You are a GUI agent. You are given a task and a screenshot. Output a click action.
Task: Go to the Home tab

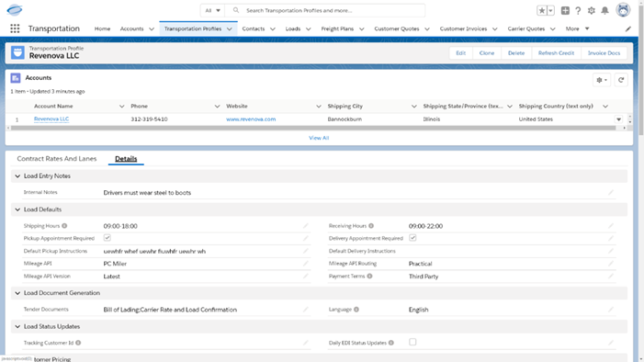click(x=102, y=28)
